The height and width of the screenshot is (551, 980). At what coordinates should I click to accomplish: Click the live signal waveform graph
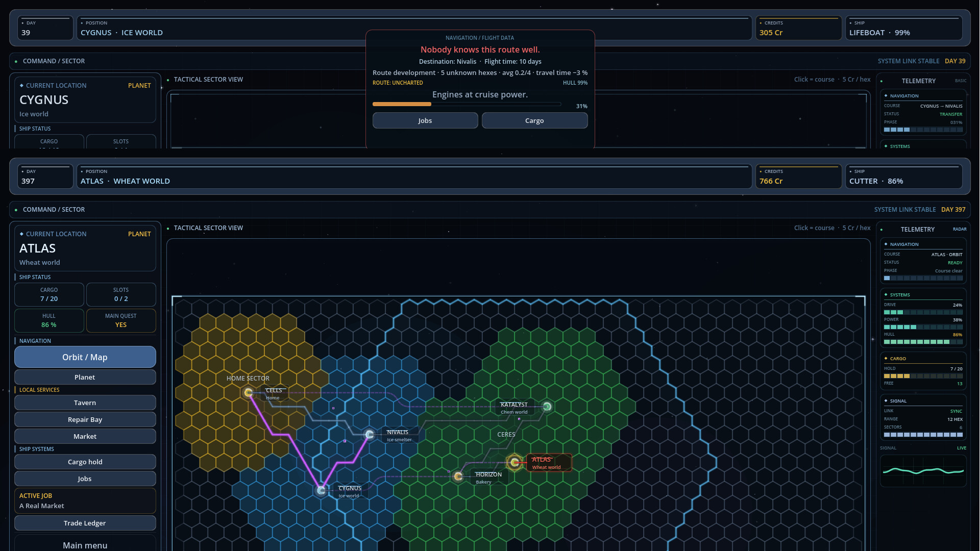(x=923, y=471)
